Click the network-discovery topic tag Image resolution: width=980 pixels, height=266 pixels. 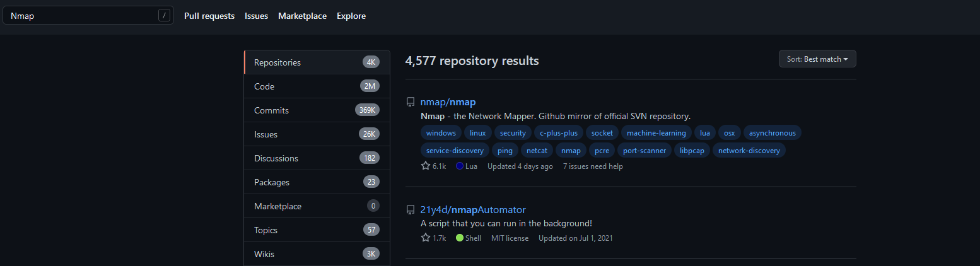[749, 151]
